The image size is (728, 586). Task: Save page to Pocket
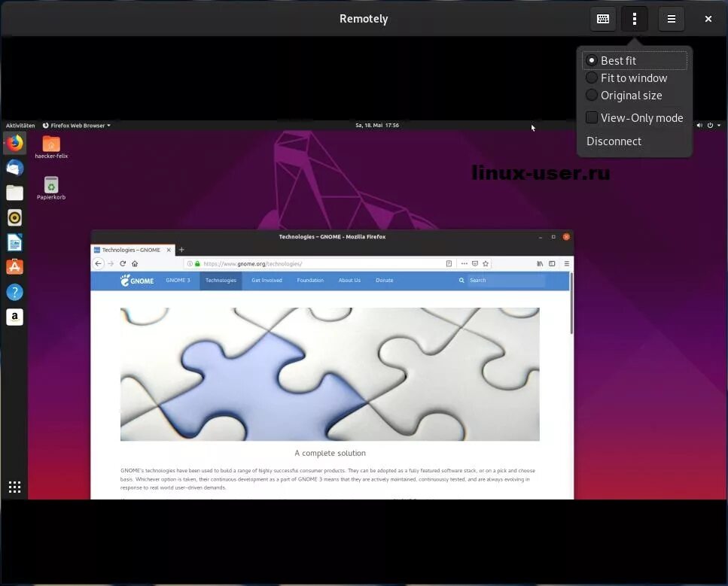coord(474,263)
